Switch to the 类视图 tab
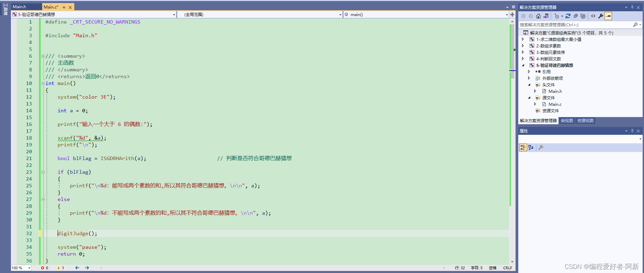The width and height of the screenshot is (644, 273). coord(567,121)
